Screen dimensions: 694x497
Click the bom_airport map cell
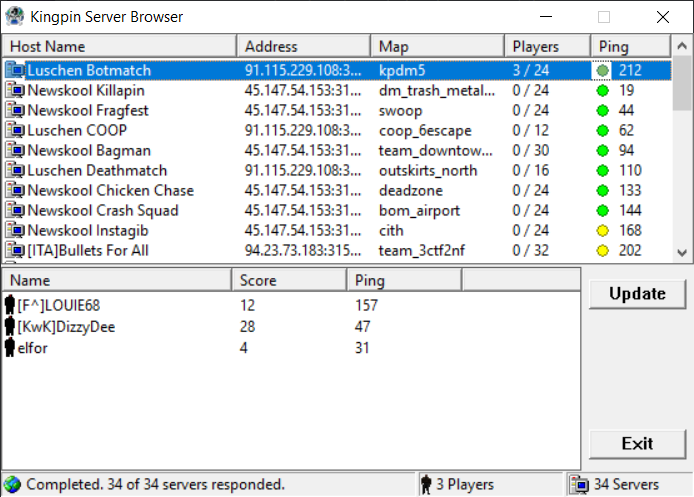click(x=419, y=211)
